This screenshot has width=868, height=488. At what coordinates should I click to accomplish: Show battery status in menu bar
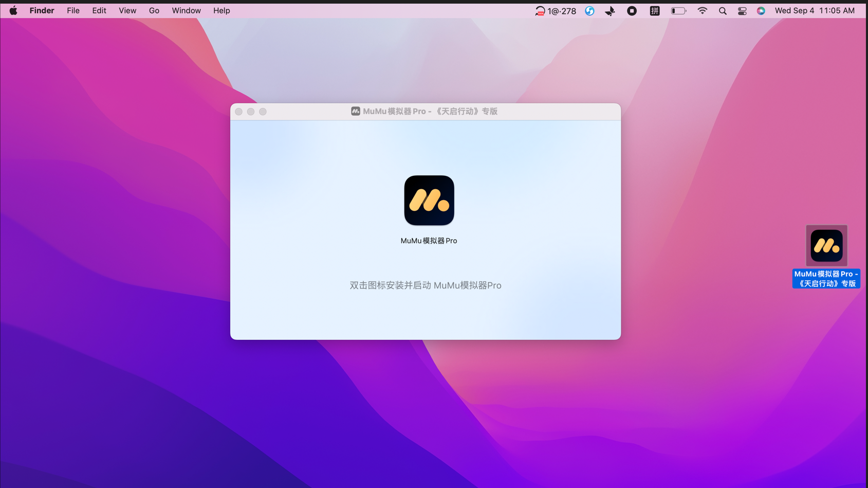[678, 11]
